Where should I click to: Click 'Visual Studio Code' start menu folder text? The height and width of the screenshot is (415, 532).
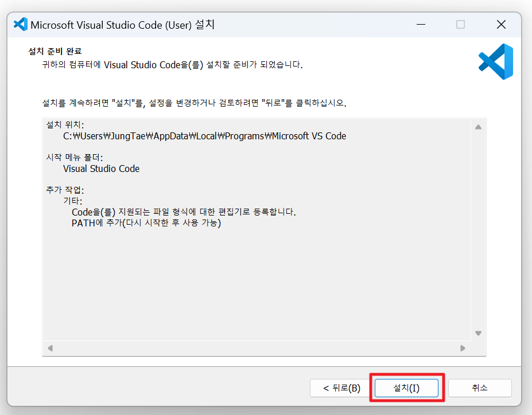[x=101, y=169]
